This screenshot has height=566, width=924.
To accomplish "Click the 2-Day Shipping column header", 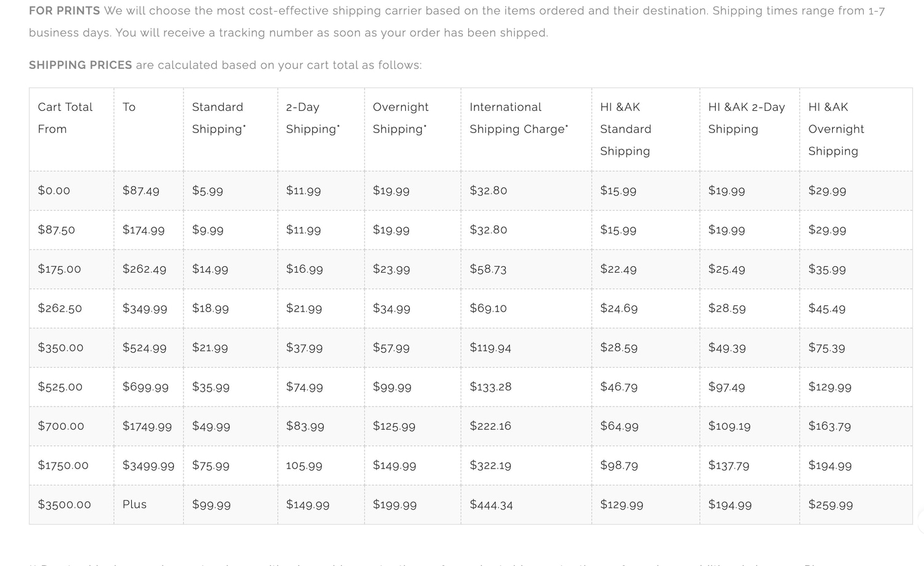I will (x=313, y=118).
